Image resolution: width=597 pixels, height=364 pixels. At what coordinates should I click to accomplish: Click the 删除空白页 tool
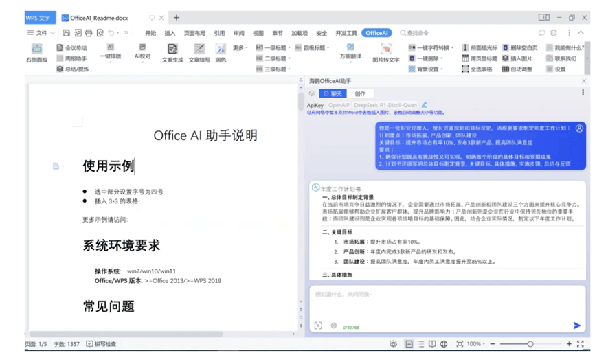pos(520,47)
